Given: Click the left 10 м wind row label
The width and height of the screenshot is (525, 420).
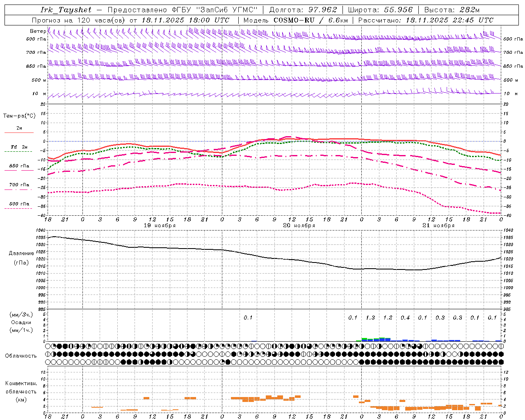Looking at the screenshot, I should 39,94.
